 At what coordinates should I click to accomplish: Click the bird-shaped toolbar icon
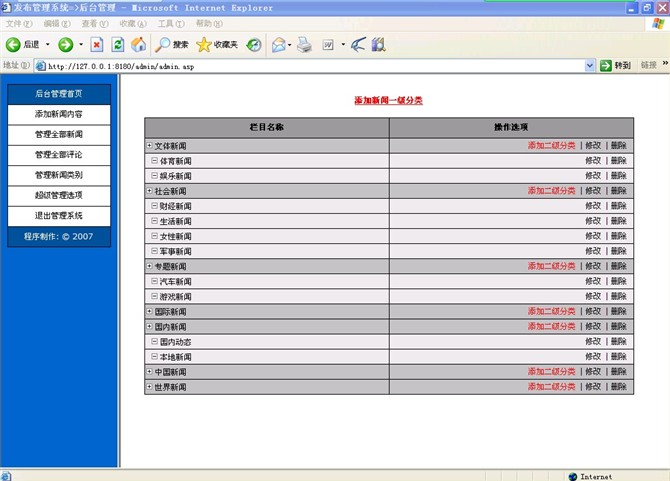coord(358,44)
